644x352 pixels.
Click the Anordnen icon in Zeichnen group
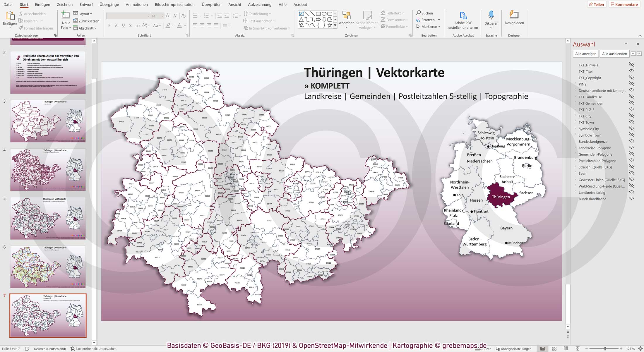click(x=347, y=15)
